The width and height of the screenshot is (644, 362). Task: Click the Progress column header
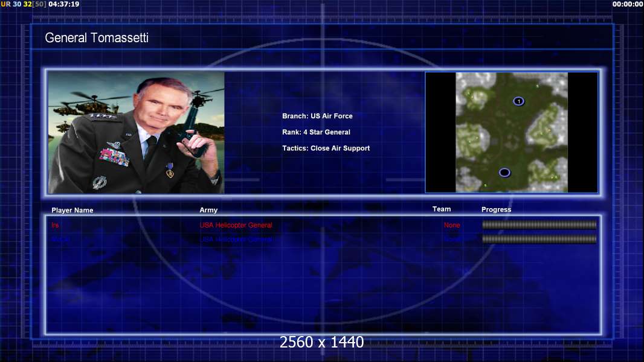click(496, 209)
